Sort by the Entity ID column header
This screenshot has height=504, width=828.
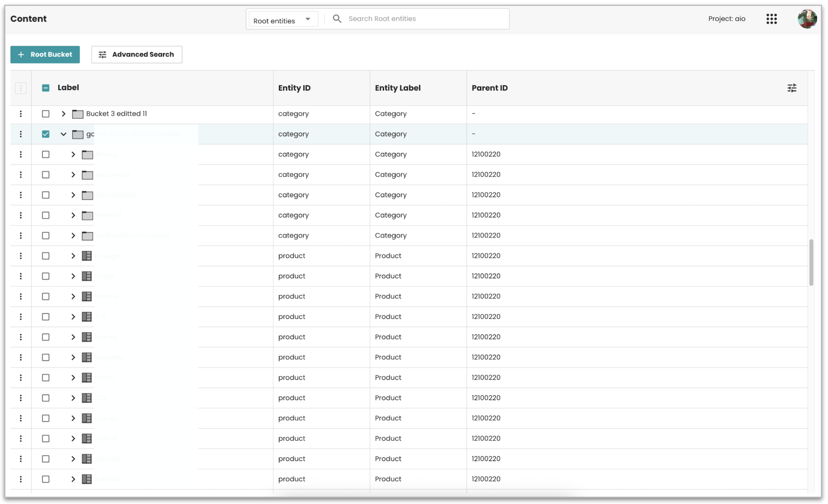(x=294, y=88)
